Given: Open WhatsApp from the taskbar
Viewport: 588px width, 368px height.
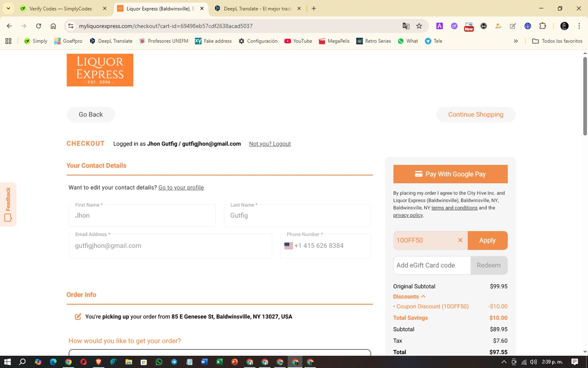Looking at the screenshot, I should (159, 362).
